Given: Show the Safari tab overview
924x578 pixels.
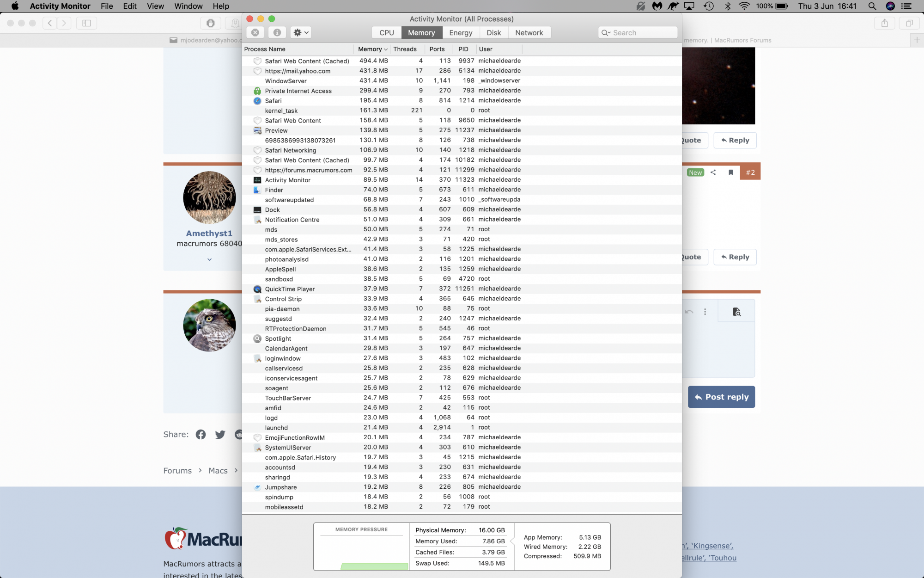Looking at the screenshot, I should (909, 23).
